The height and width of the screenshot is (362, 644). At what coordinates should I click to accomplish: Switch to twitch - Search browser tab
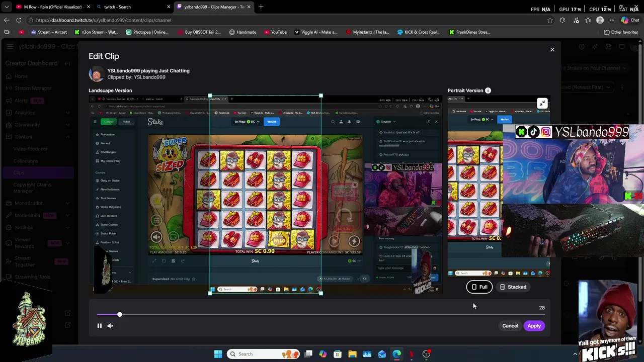134,7
